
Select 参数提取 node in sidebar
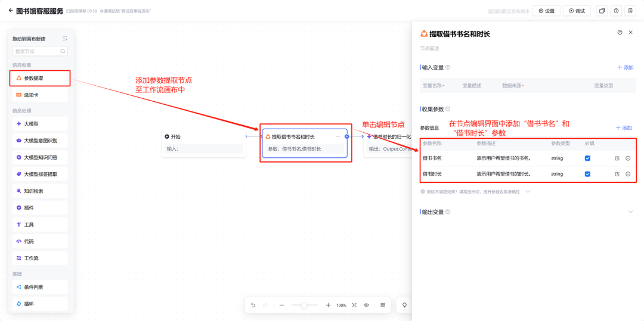click(x=40, y=78)
